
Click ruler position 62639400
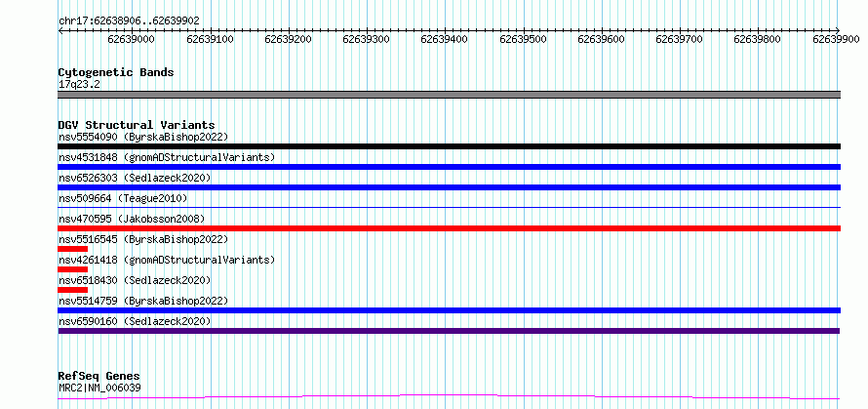click(x=445, y=39)
